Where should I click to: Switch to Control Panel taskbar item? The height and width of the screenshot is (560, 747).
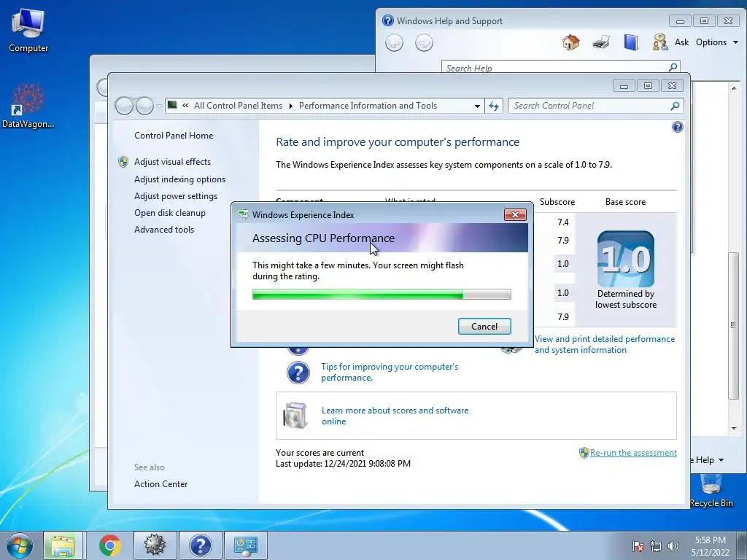[245, 545]
